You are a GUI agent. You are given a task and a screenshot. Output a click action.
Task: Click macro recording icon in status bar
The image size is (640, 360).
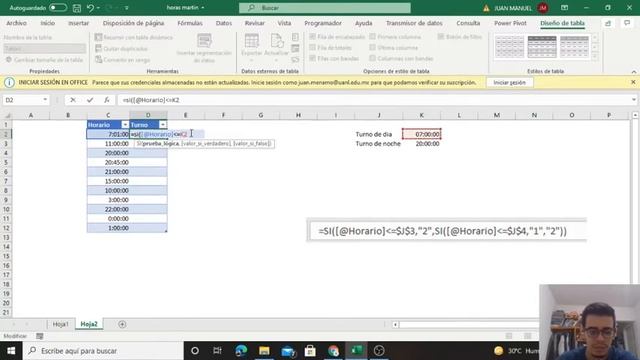pos(40,336)
